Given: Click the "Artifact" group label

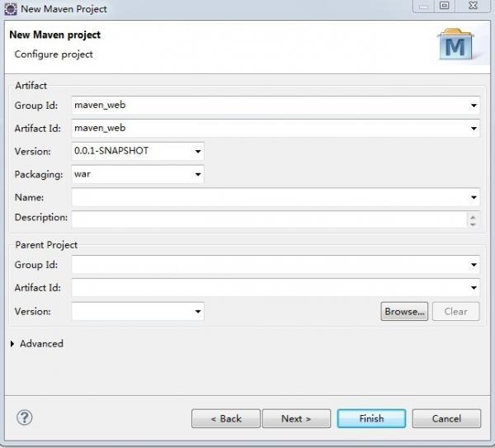Looking at the screenshot, I should pos(31,86).
